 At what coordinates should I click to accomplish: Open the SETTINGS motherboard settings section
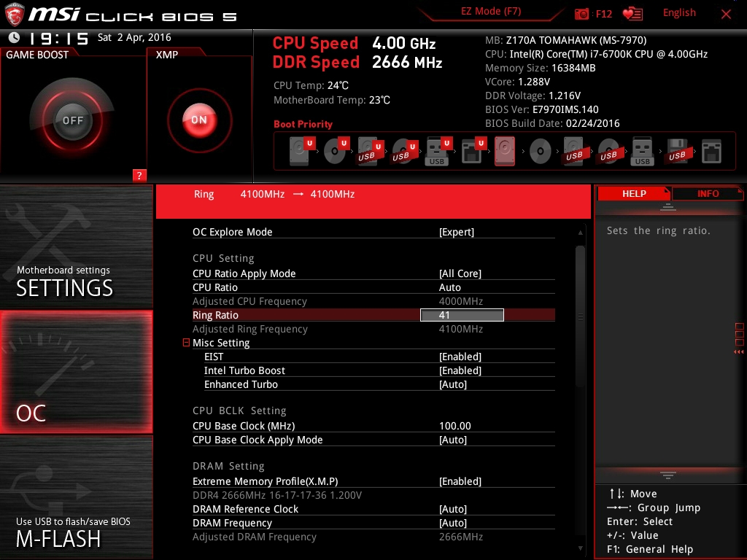76,246
